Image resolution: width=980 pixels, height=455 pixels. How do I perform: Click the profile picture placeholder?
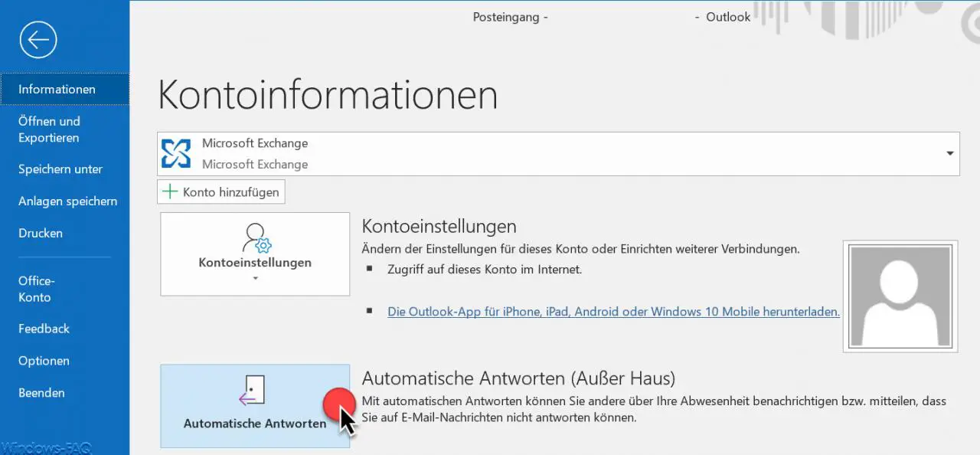[900, 296]
